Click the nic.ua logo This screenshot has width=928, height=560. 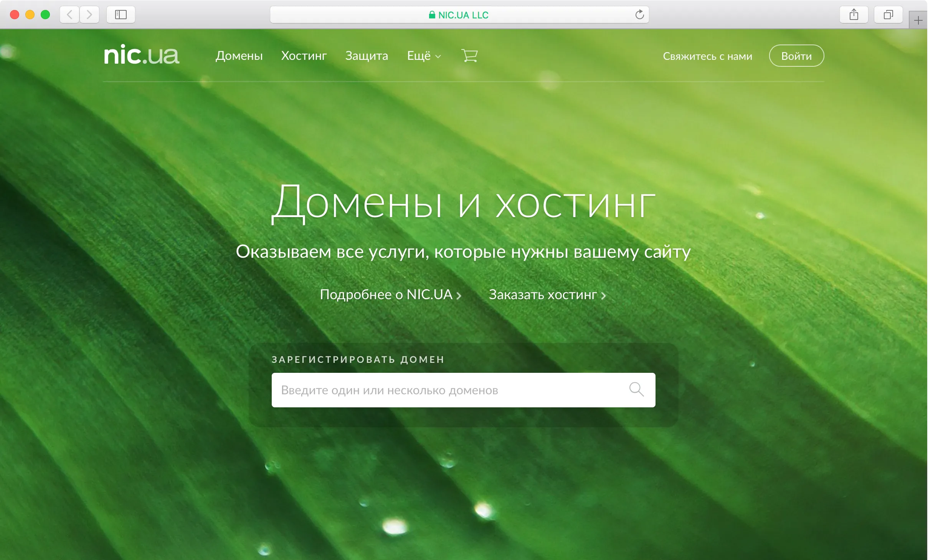(142, 56)
